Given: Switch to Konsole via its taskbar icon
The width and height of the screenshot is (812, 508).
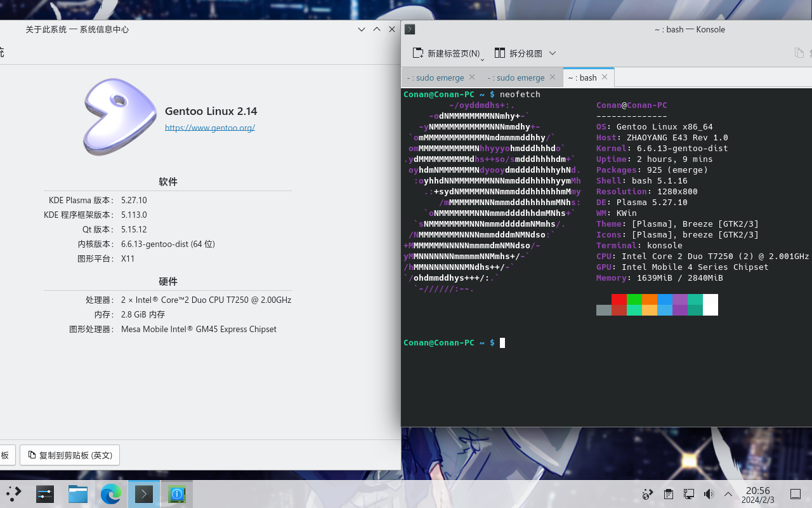Looking at the screenshot, I should 144,493.
